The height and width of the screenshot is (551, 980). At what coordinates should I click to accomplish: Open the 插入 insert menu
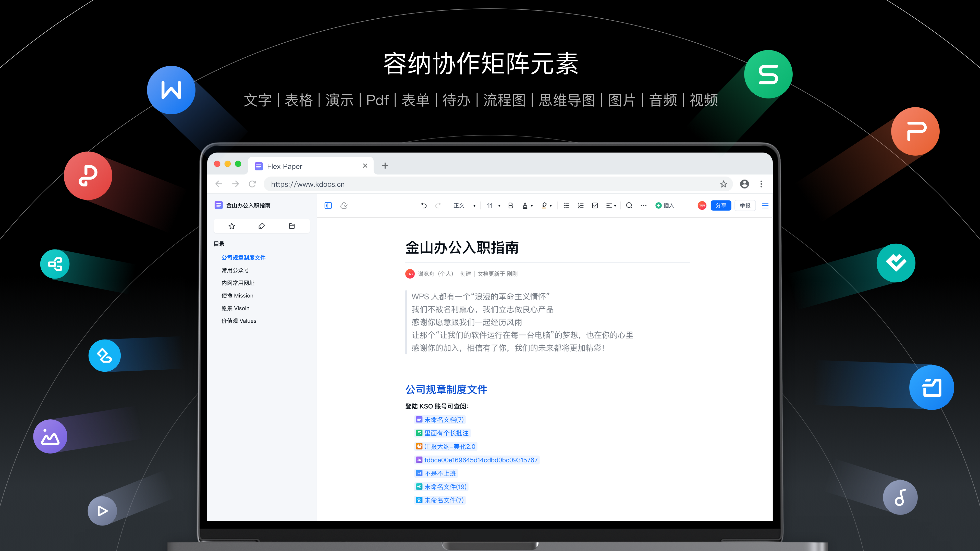(x=665, y=205)
